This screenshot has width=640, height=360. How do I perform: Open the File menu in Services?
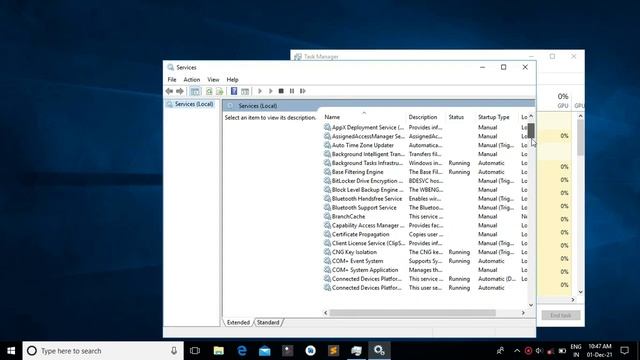click(172, 80)
